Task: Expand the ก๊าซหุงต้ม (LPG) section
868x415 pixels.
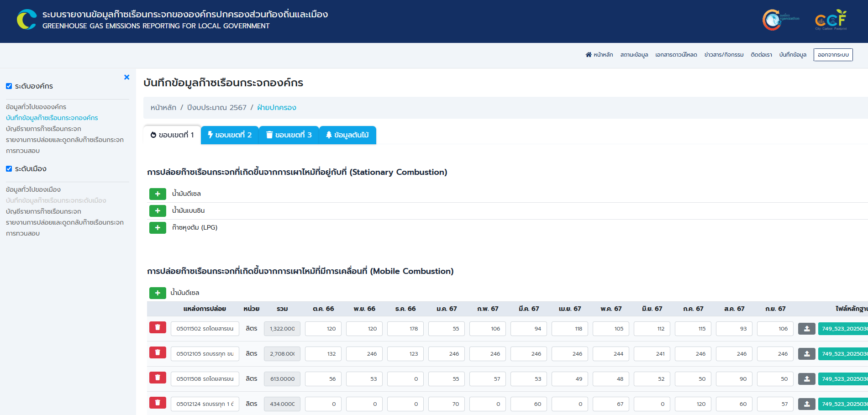Action: coord(158,228)
